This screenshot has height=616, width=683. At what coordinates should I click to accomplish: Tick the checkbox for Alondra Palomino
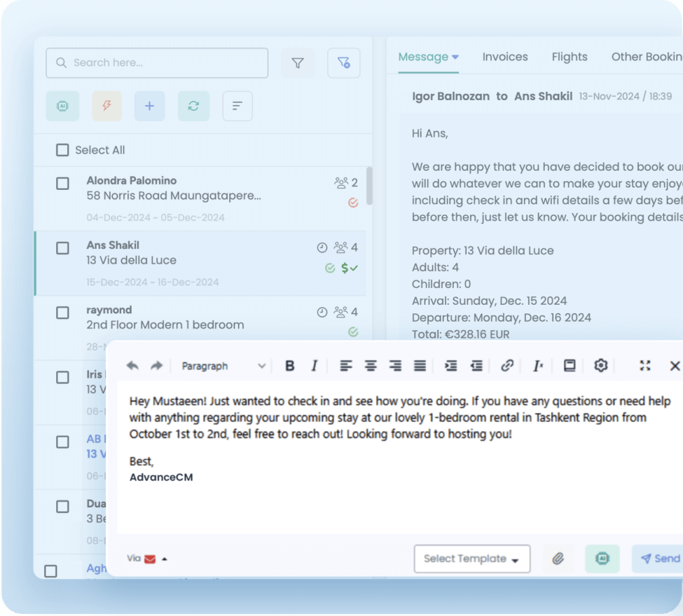pyautogui.click(x=63, y=184)
